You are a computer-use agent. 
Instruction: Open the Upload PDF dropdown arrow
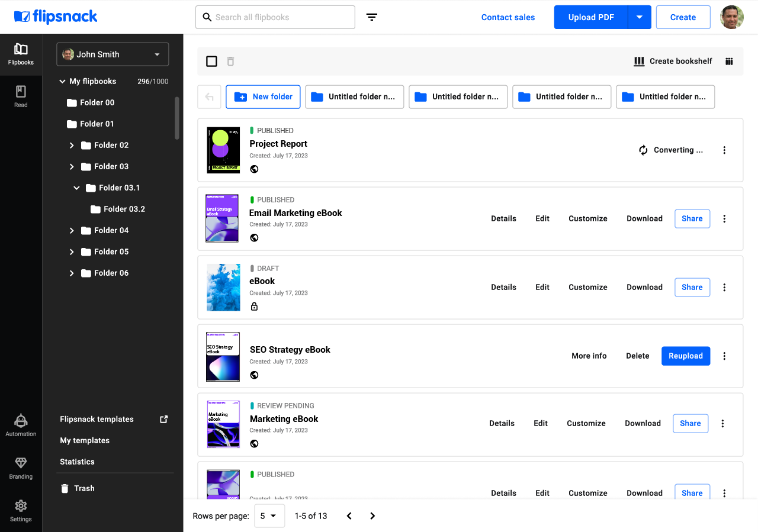click(x=640, y=17)
